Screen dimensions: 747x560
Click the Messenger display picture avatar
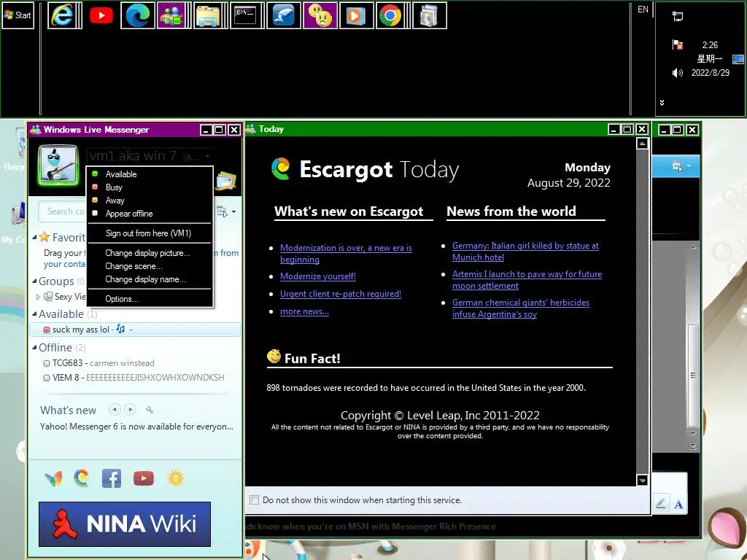[58, 164]
